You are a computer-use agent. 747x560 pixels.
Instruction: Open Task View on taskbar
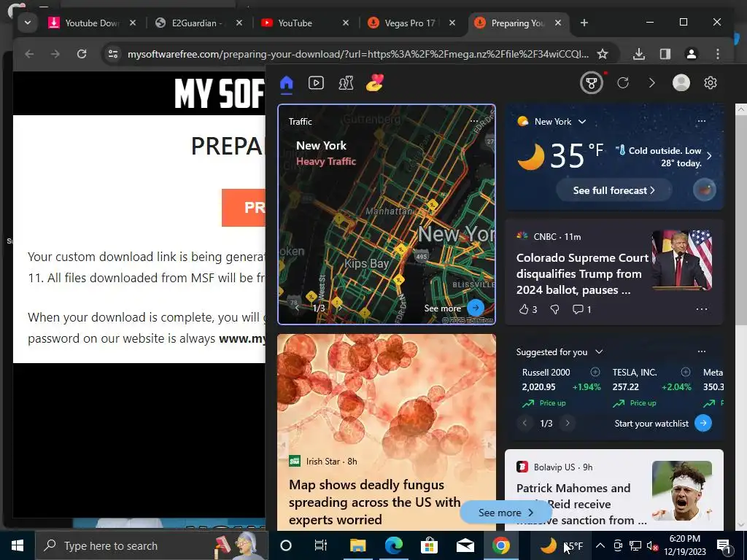321,545
